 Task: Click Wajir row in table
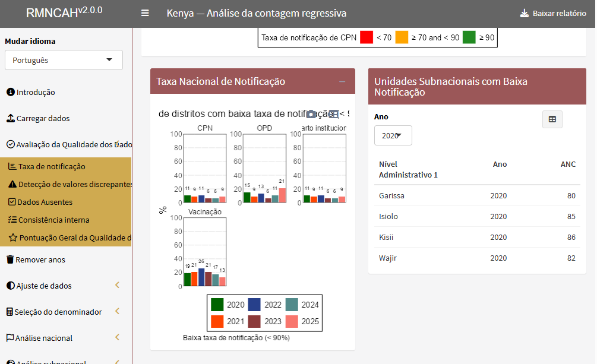tap(477, 258)
